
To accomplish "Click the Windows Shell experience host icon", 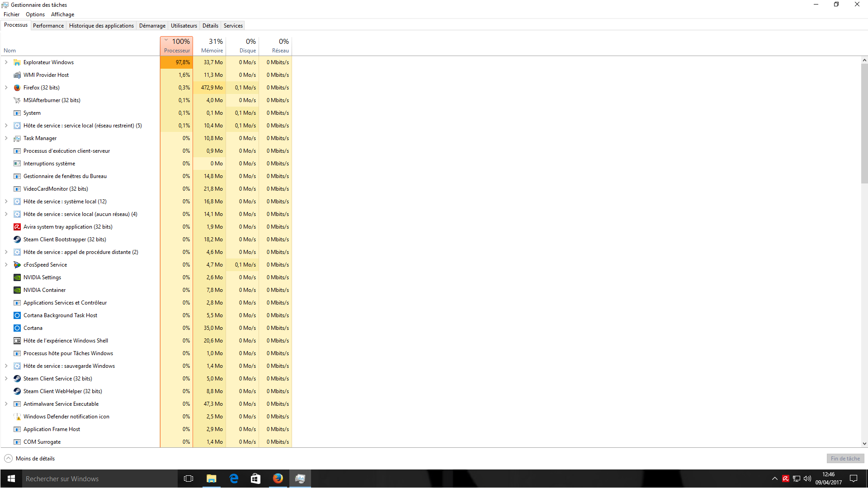I will point(17,341).
